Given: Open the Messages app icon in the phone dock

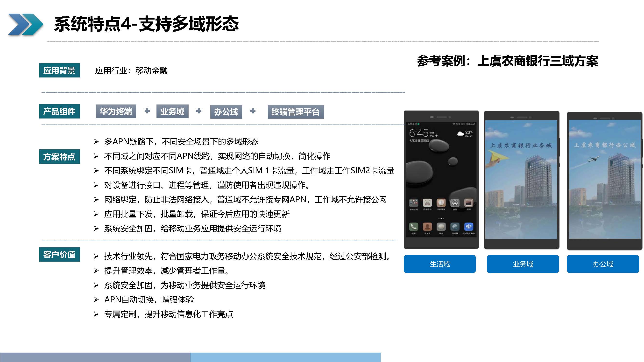Looking at the screenshot, I should click(x=441, y=227).
